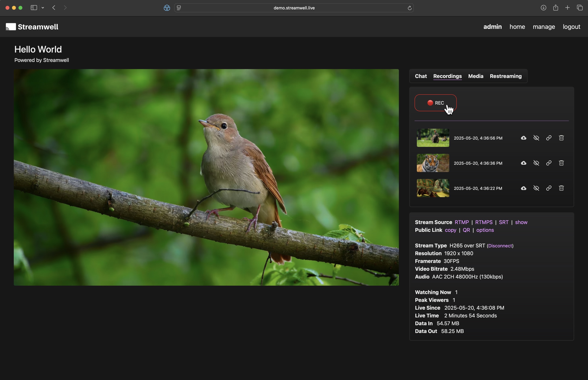Download the rabbit recording from 4:36:56 PM
The width and height of the screenshot is (588, 380).
[x=523, y=138]
